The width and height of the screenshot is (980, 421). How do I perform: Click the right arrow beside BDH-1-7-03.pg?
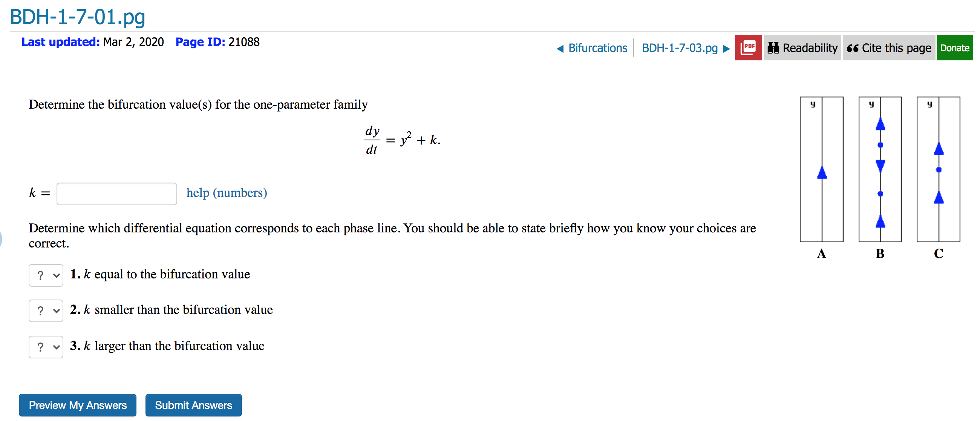[x=726, y=48]
